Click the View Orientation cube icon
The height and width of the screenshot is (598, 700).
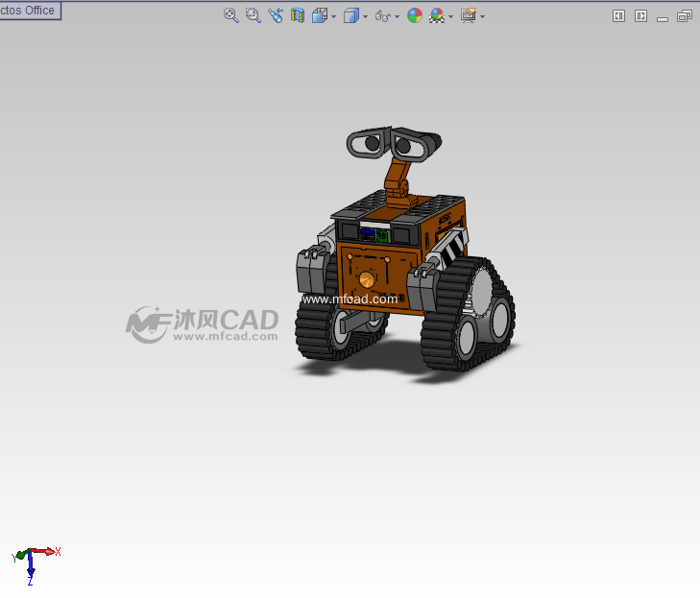coord(320,15)
